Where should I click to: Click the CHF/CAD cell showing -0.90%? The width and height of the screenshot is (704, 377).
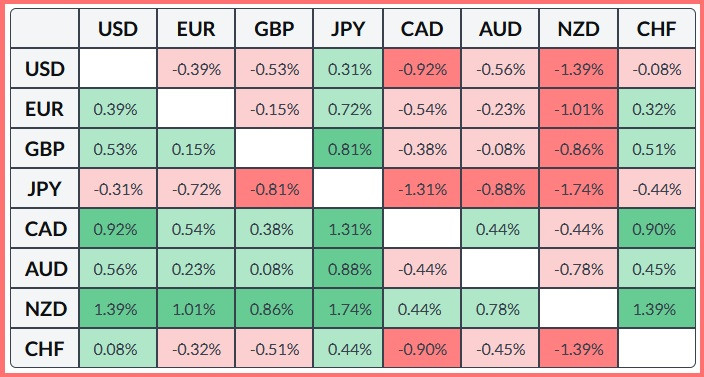click(x=422, y=348)
